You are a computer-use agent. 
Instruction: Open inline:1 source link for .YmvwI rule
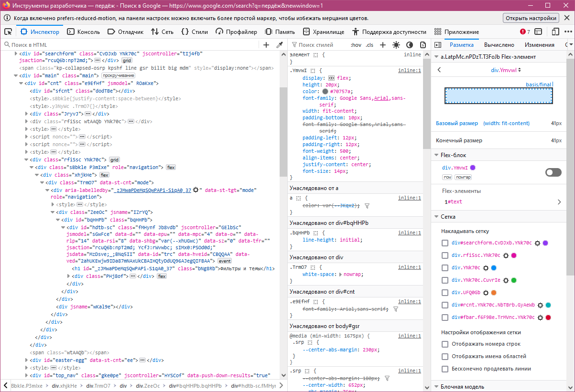click(410, 70)
